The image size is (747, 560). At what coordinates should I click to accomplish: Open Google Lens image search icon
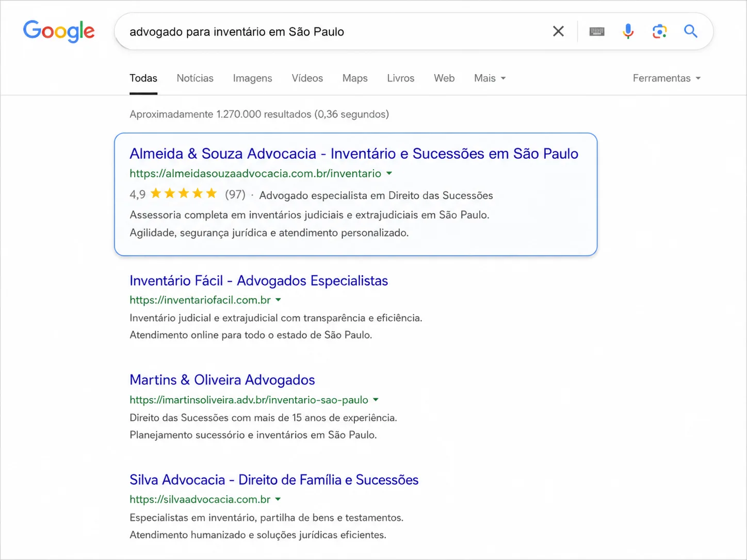point(659,31)
